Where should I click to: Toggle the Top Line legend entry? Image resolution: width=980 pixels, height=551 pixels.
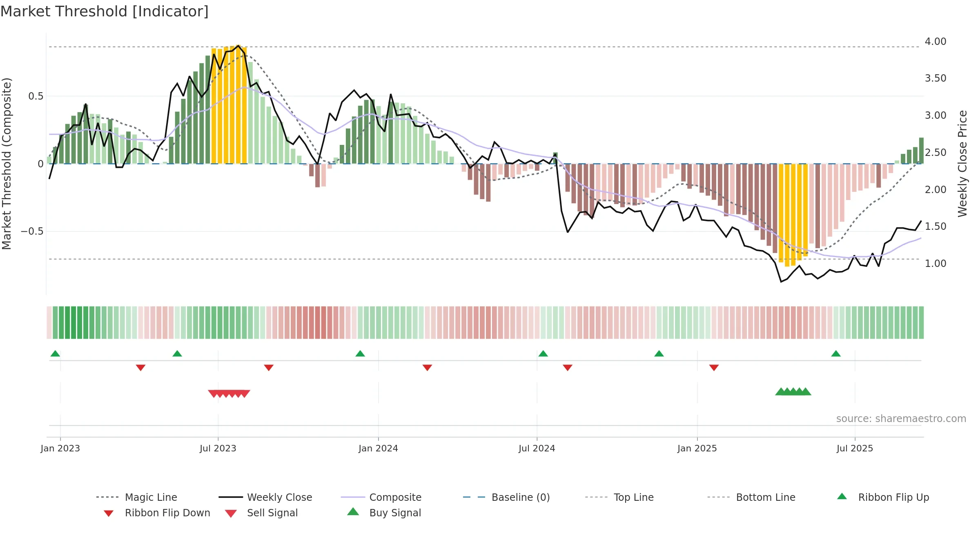point(619,497)
